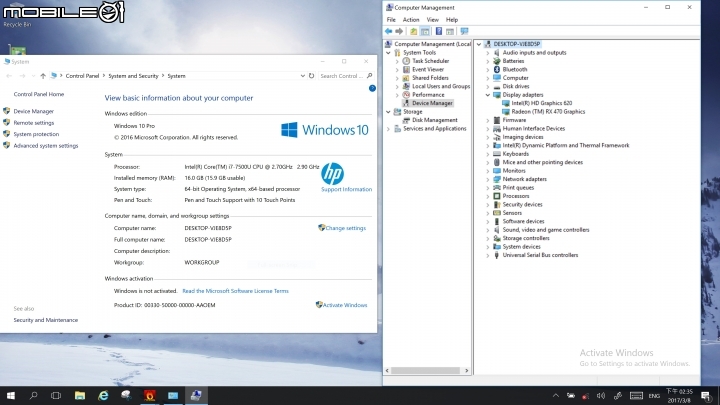Viewport: 720px width, 405px height.
Task: Click the clock showing 02:35 in taskbar
Action: [679, 395]
